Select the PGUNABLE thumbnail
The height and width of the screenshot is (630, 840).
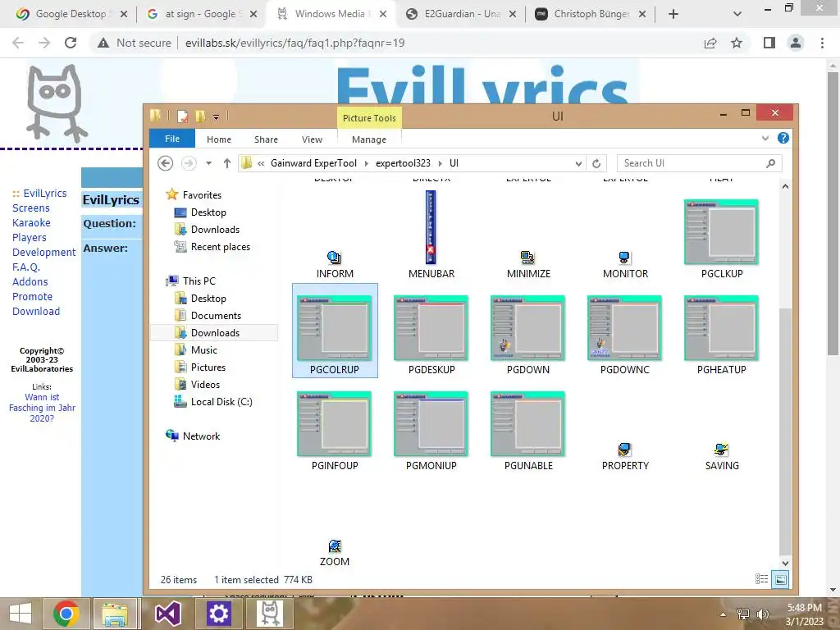tap(527, 424)
